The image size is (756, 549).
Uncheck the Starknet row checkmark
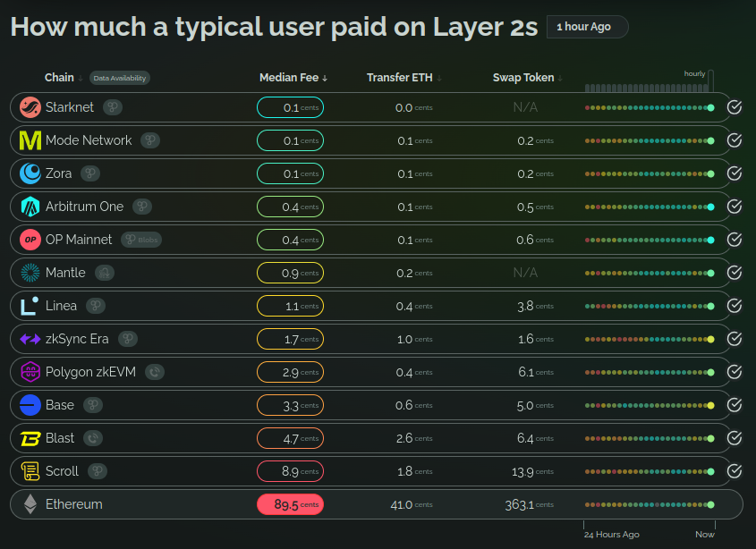pyautogui.click(x=735, y=107)
